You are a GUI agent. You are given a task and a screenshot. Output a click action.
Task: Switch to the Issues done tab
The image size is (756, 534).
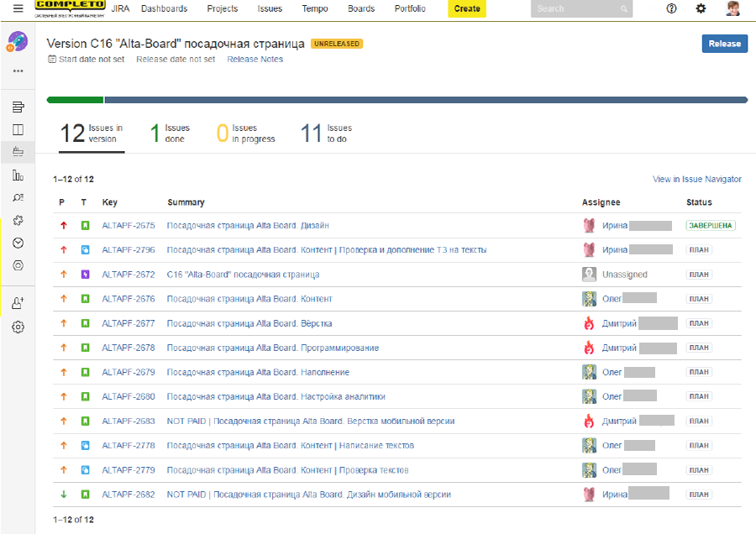point(170,133)
